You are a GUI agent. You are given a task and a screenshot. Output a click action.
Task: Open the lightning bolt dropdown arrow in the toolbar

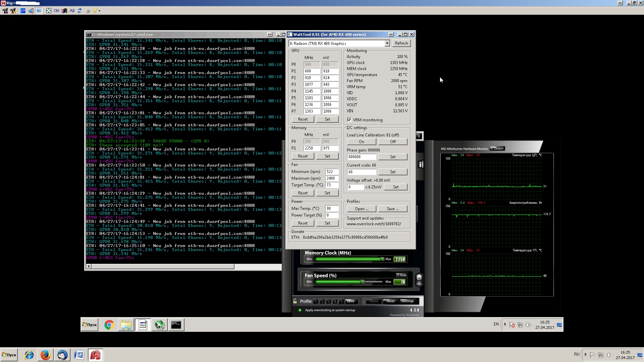pyautogui.click(x=99, y=11)
